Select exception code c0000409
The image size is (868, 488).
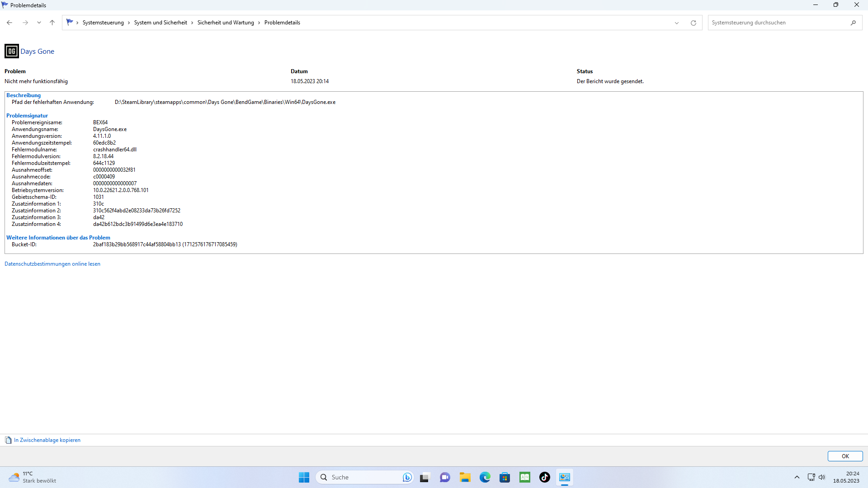point(104,177)
